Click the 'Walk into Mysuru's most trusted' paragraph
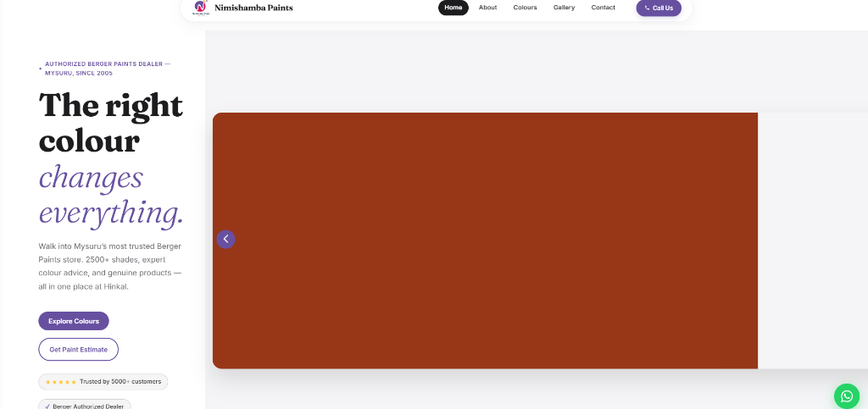868x409 pixels. [109, 267]
